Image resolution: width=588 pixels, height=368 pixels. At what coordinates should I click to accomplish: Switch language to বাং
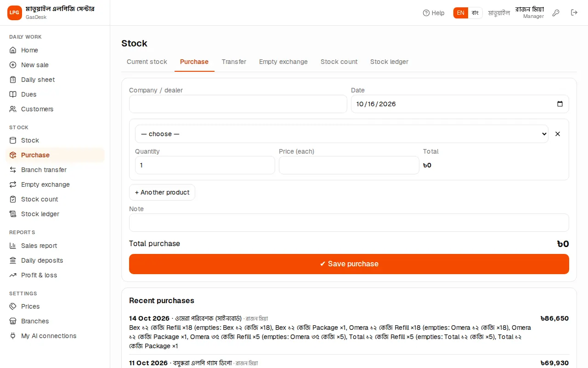click(475, 13)
